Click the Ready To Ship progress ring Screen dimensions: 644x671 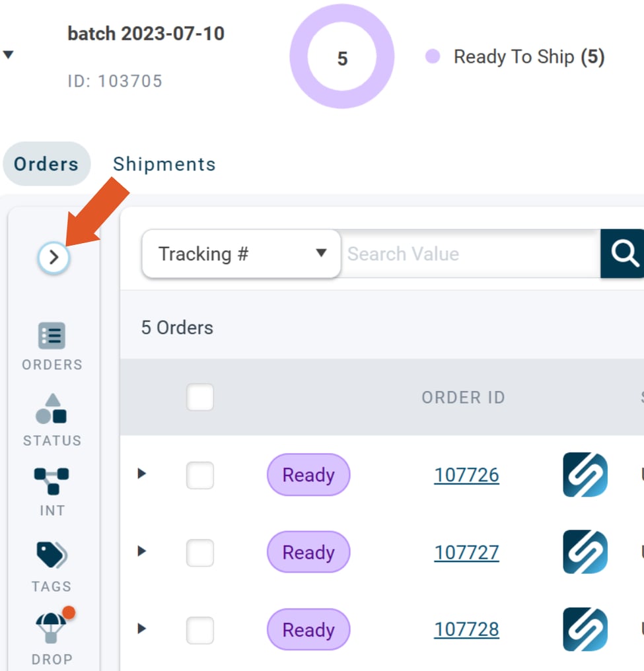click(342, 58)
